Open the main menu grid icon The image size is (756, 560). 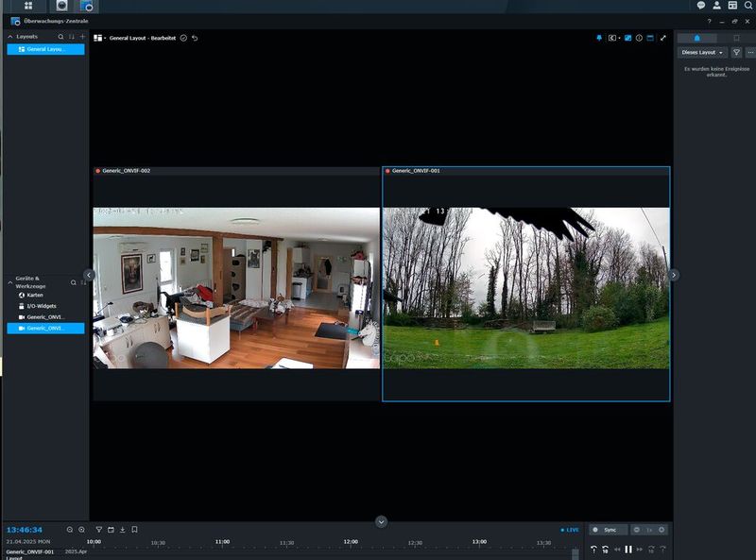(x=28, y=6)
